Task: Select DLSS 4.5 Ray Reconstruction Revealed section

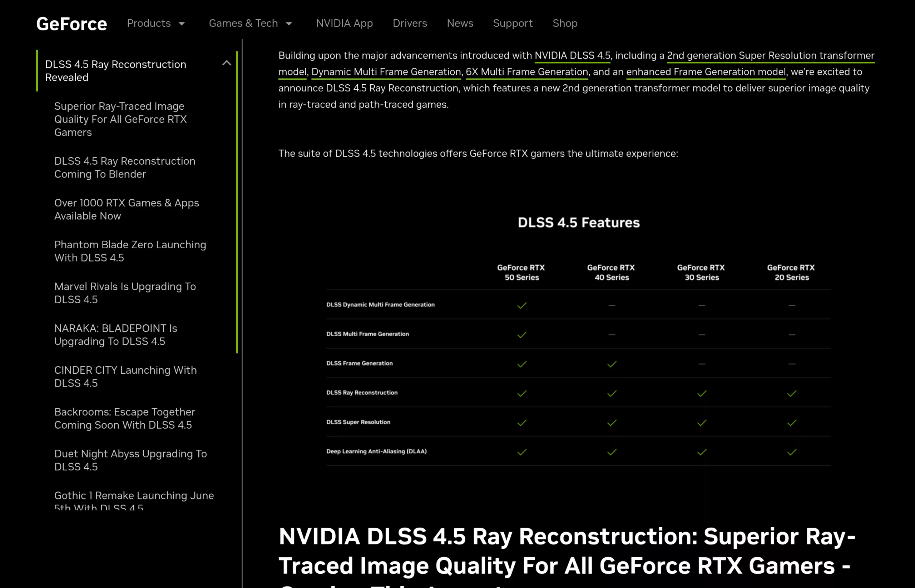Action: [x=116, y=71]
